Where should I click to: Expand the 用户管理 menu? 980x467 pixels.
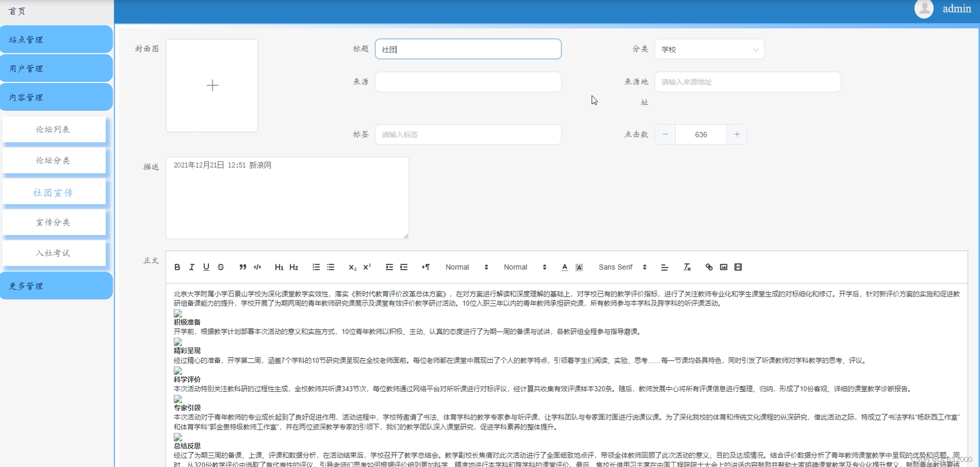tap(56, 68)
